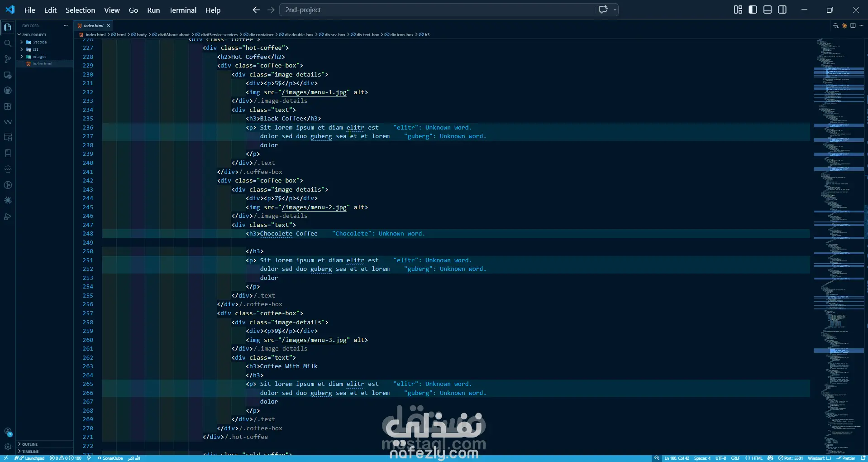The width and height of the screenshot is (868, 462).
Task: Click the div#About.about breadcrumb
Action: pos(171,35)
